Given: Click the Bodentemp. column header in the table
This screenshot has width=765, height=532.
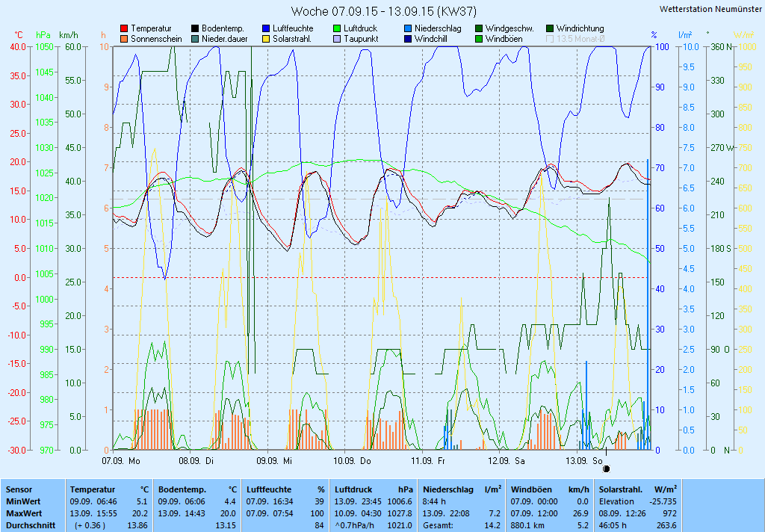Looking at the screenshot, I should 182,489.
